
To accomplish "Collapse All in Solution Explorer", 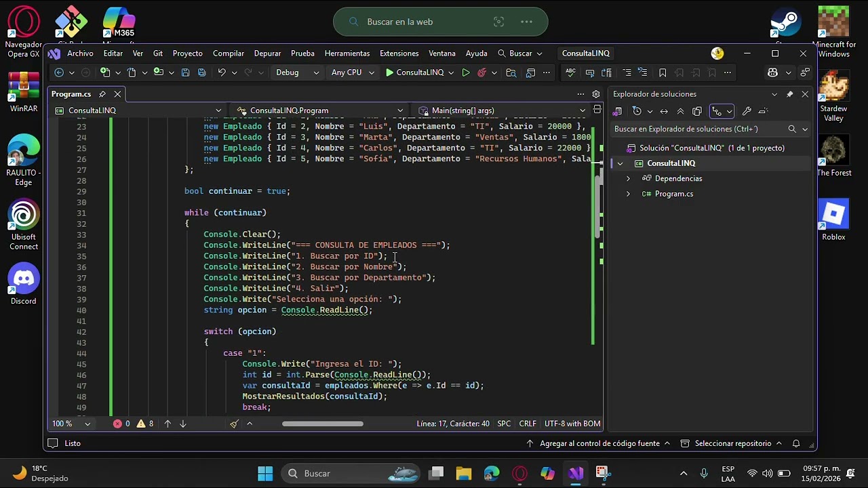I will [680, 111].
